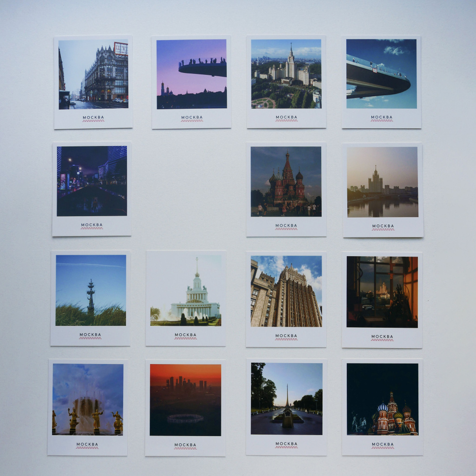
Task: Choose the neon night avenue postcard
Action: (x=92, y=189)
